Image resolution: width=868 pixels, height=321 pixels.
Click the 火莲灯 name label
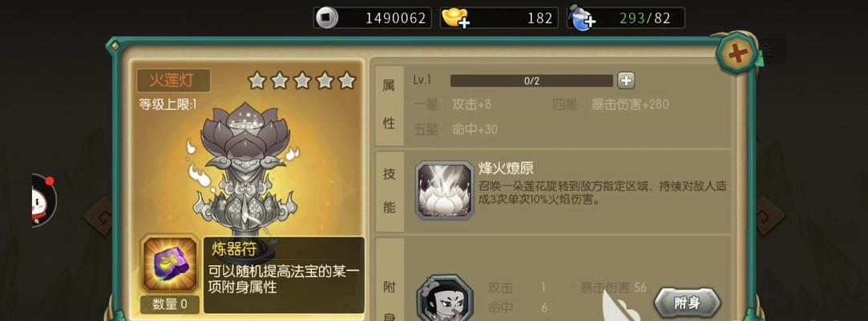tap(173, 80)
